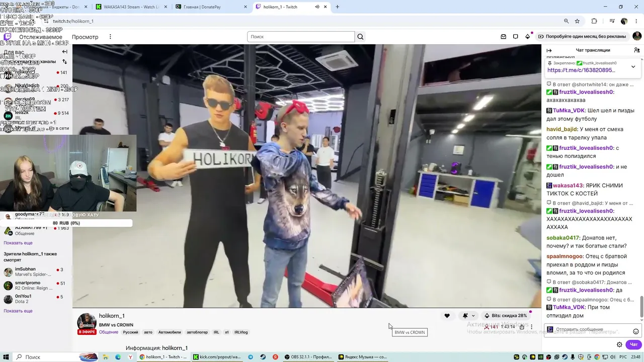644x362 pixels.
Task: Click the share stream icon
Action: point(522,327)
